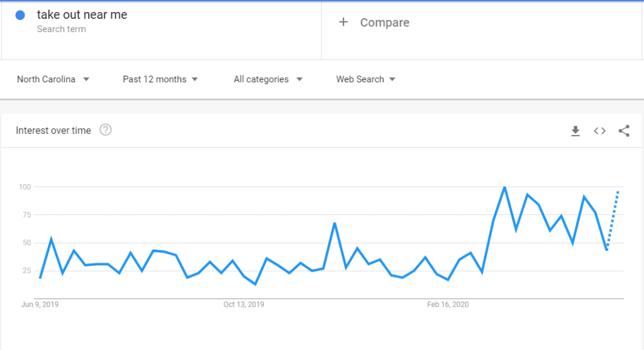Edit the 'take out near me' search term
This screenshot has width=644, height=350.
(x=82, y=15)
